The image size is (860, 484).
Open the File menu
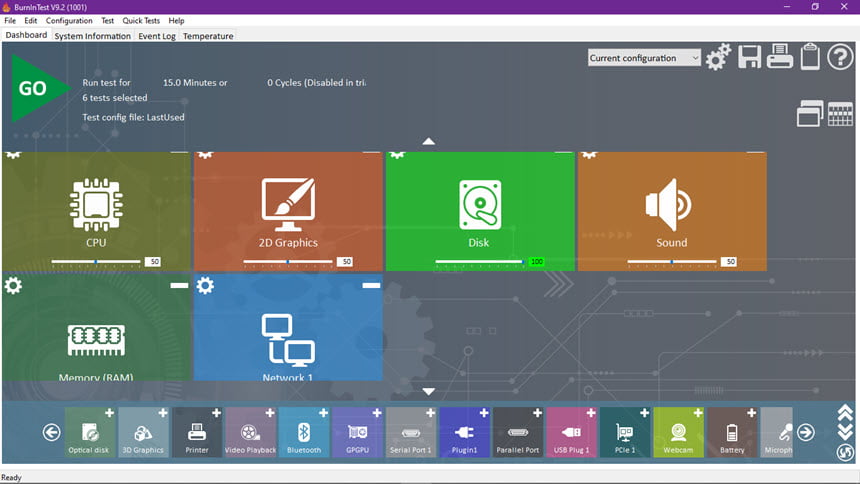(x=10, y=20)
